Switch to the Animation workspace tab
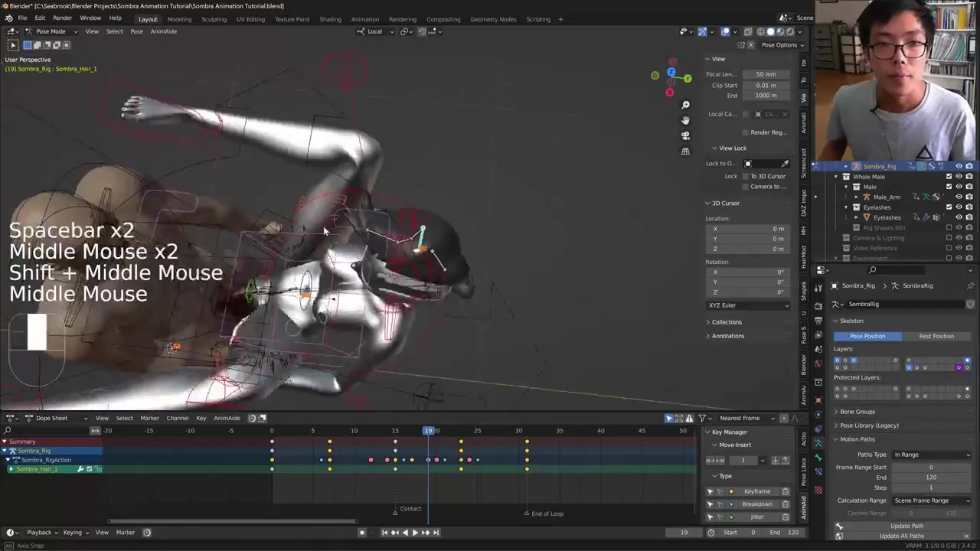 coord(364,19)
